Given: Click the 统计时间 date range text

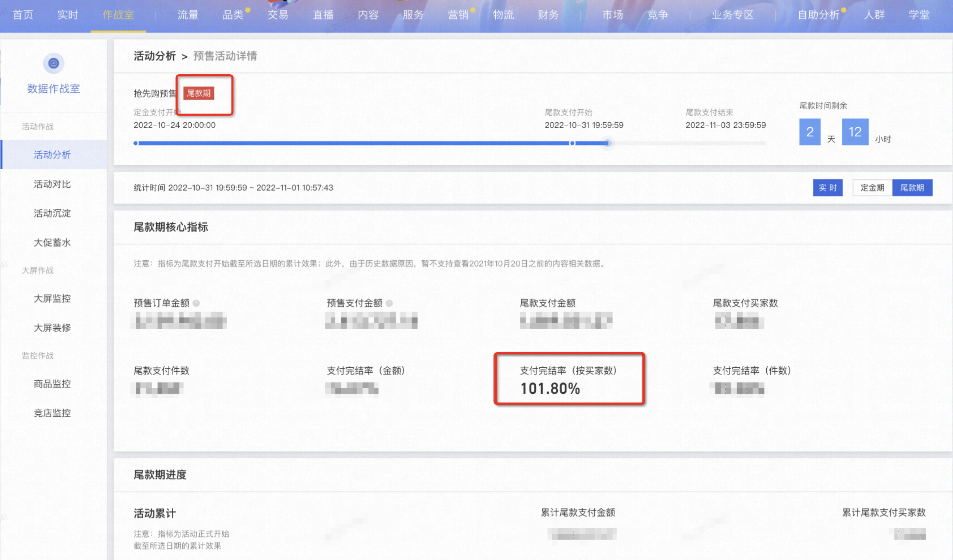Looking at the screenshot, I should (x=233, y=188).
